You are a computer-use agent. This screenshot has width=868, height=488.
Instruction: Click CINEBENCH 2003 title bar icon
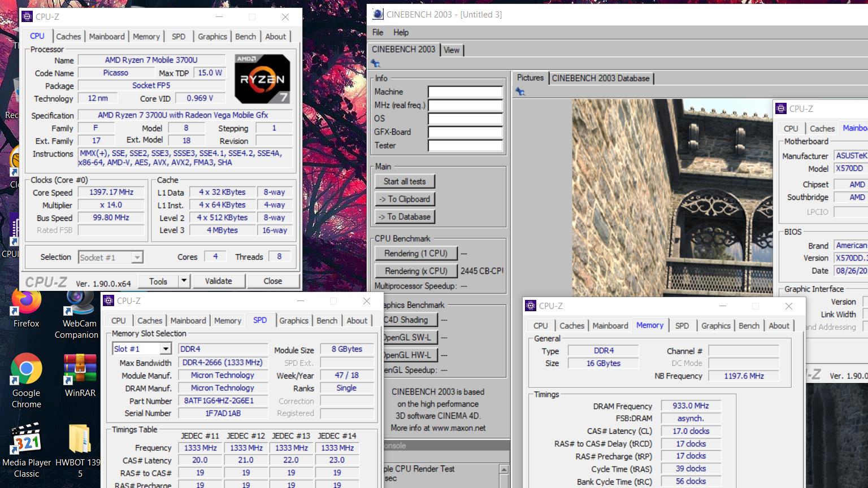click(377, 14)
